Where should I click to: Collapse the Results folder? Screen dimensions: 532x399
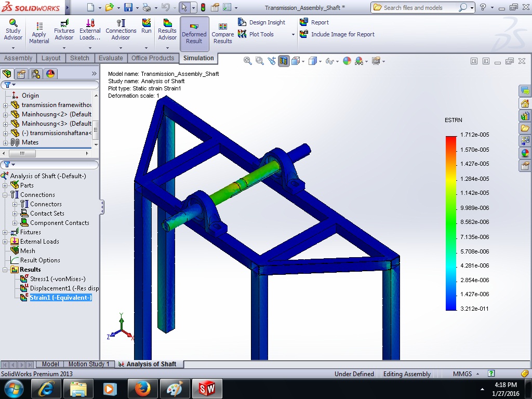pos(5,270)
